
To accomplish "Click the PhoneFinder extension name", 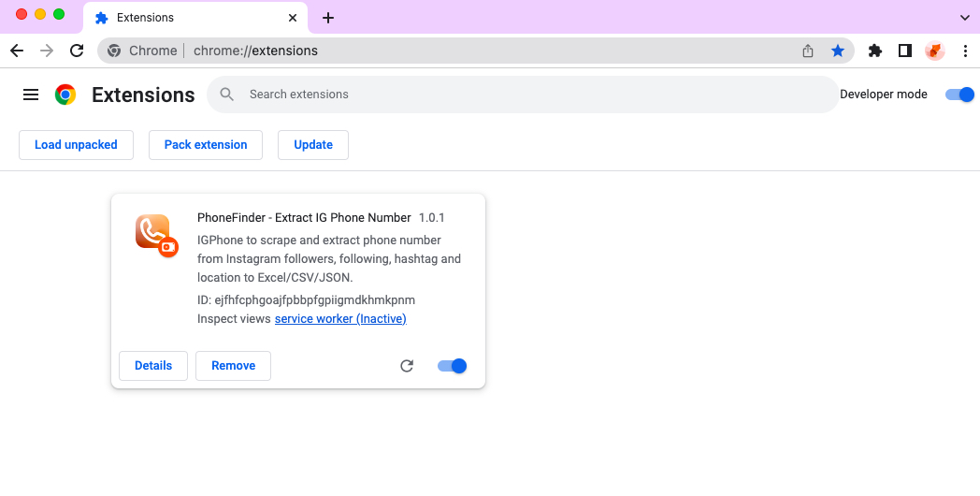I will coord(304,218).
